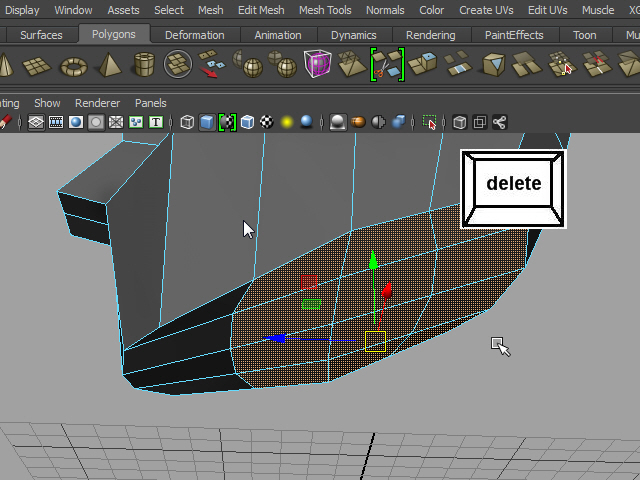Toggle checkered textured display mode
This screenshot has height=480, width=640.
(267, 122)
